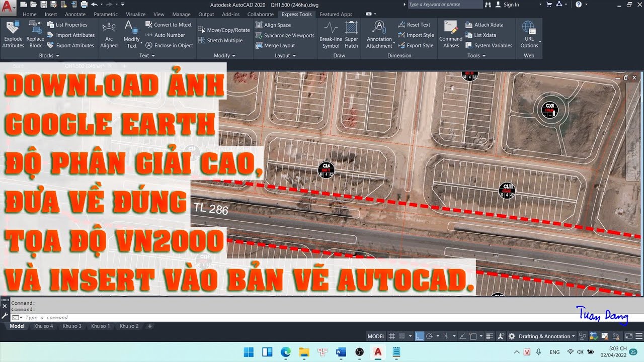Click Import Style in the Dimension panel
The width and height of the screenshot is (644, 362).
click(x=416, y=35)
